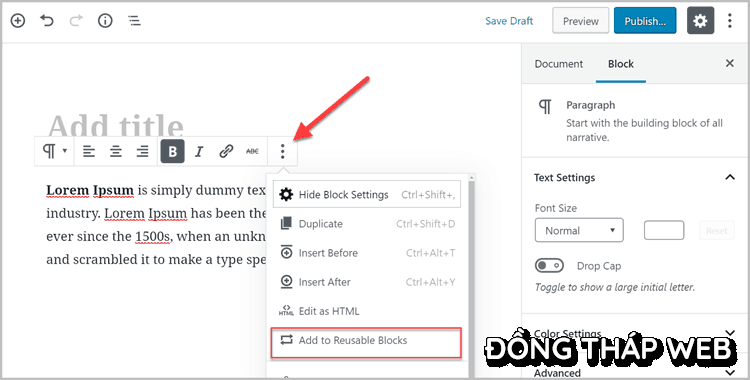Screen dimensions: 750x380
Task: Click the Preview button
Action: point(581,21)
